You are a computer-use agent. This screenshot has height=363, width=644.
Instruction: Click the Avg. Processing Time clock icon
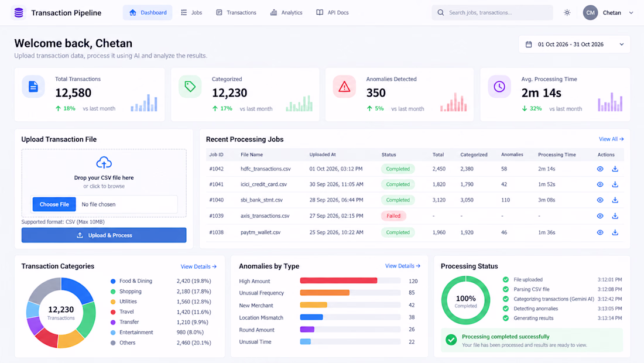click(499, 87)
